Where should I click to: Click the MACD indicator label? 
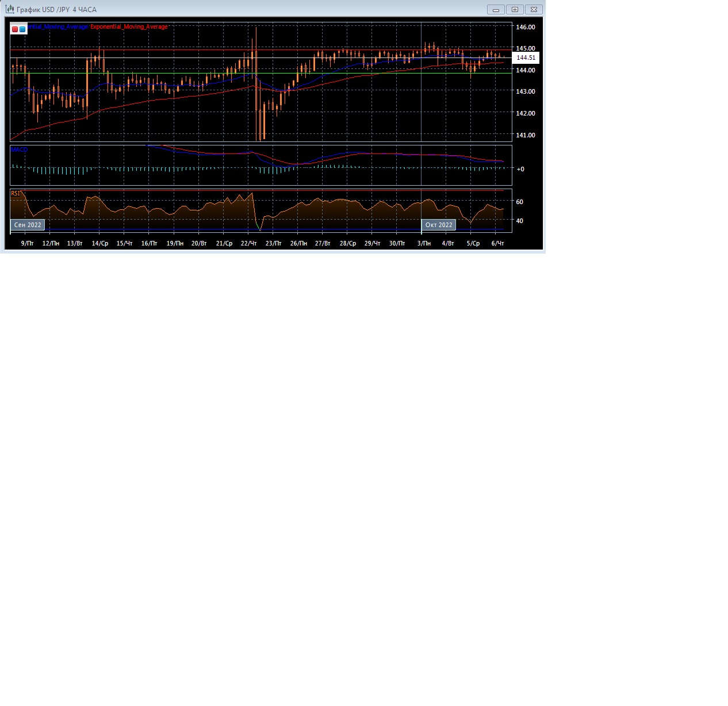point(19,149)
